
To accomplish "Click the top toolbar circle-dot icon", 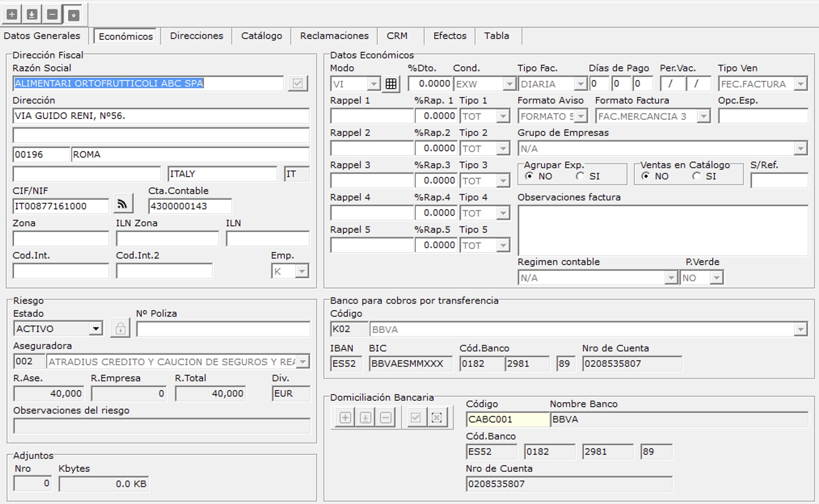I will coord(73,15).
